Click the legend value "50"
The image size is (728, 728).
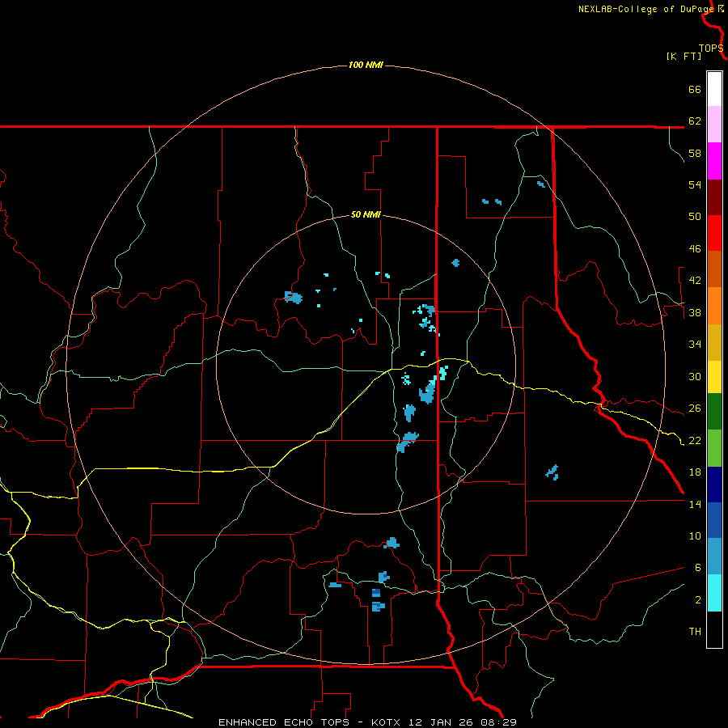point(695,217)
